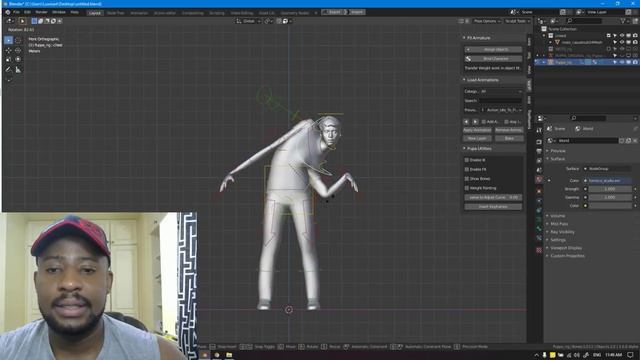Select the Annotate pencil tool
This screenshot has height=360, width=640.
click(8, 70)
